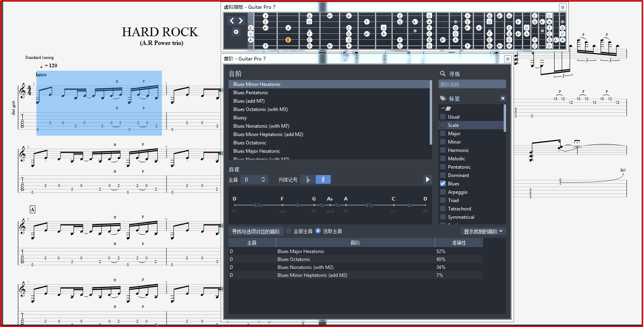
Task: Select the 全部主音 radio button
Action: pos(289,231)
